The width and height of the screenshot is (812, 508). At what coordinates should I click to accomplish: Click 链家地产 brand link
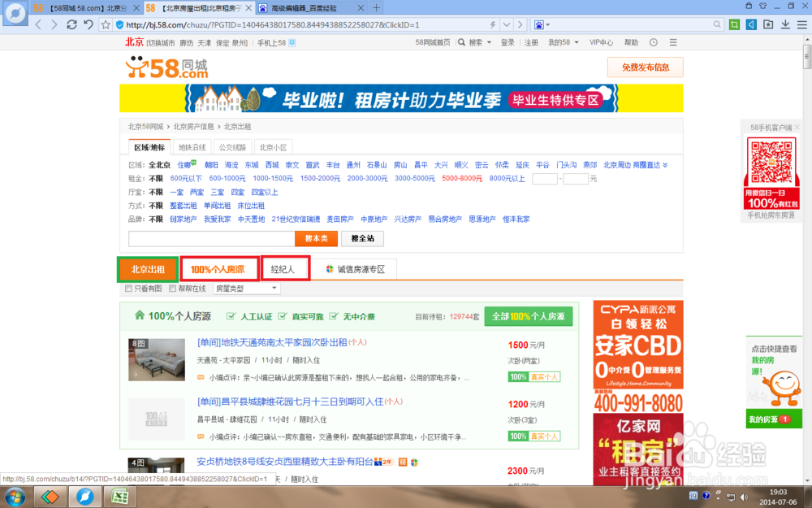coord(184,219)
